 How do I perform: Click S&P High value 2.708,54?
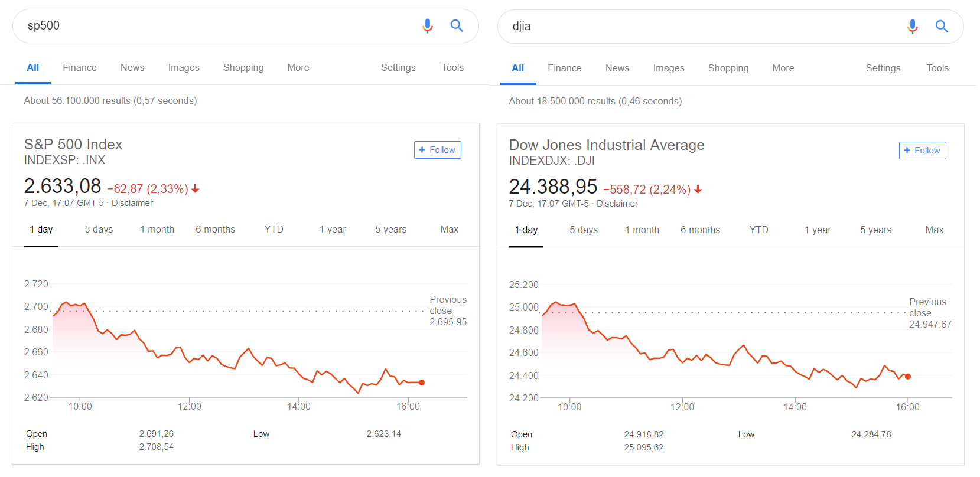(x=157, y=447)
